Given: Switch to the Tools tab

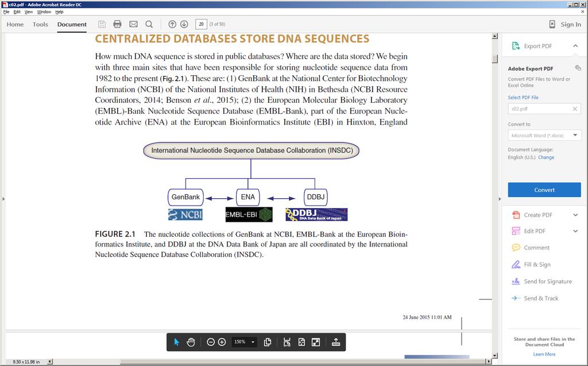Looking at the screenshot, I should coord(40,24).
